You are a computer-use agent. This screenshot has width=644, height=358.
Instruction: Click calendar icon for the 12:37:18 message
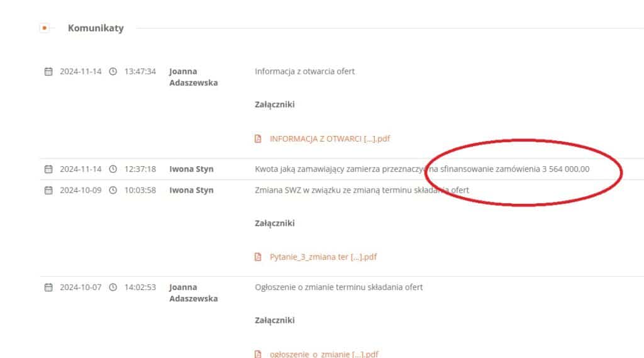click(48, 169)
